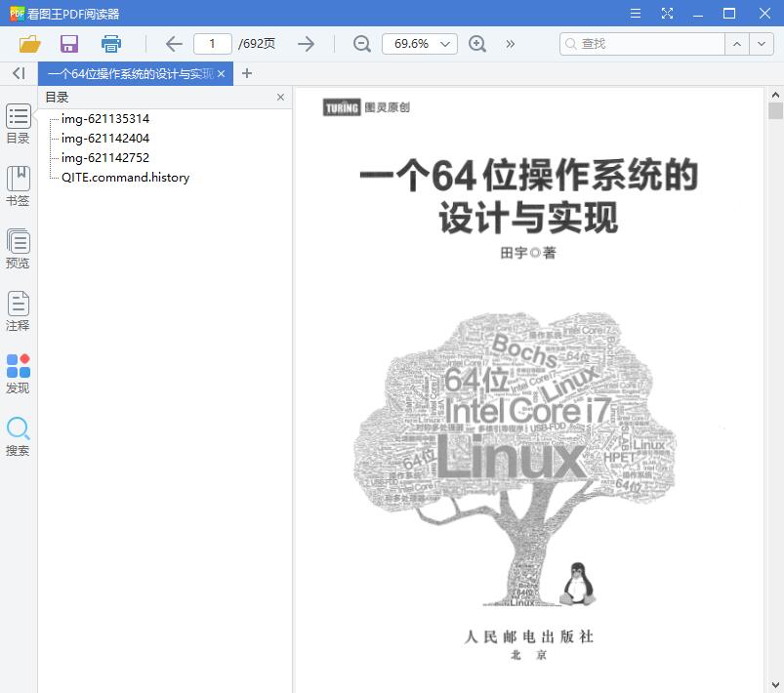Show more toolbar tools (double chevron)
This screenshot has height=693, width=784.
(x=510, y=44)
